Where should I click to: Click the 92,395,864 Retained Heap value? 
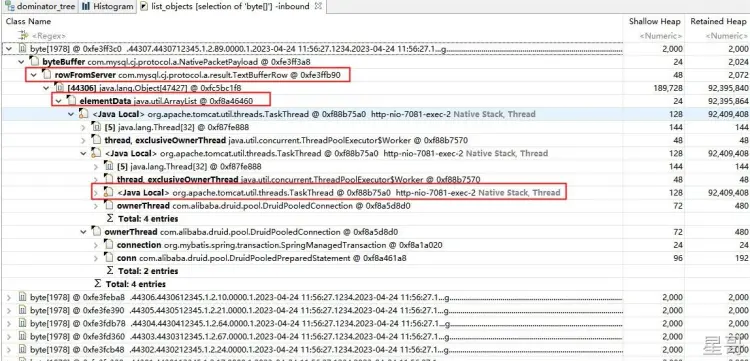click(728, 101)
